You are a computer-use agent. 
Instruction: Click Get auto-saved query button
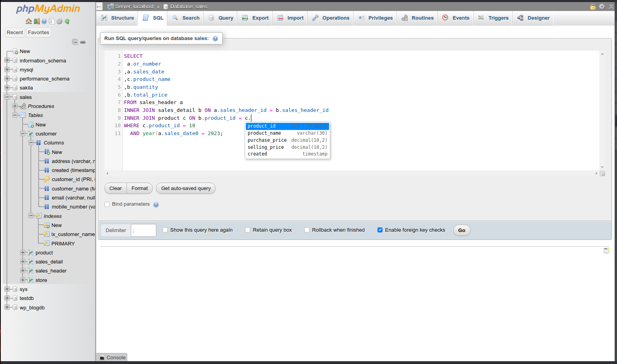186,188
